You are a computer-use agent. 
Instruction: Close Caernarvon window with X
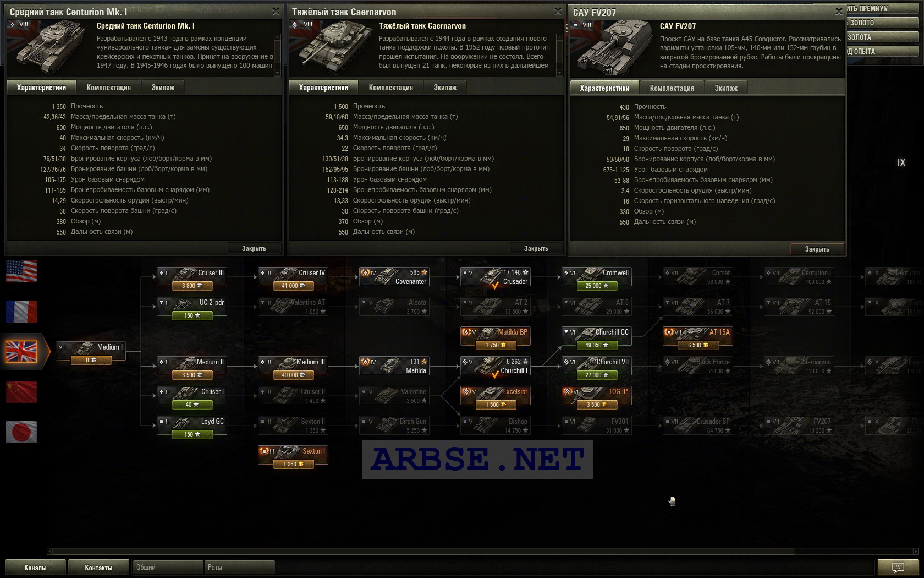558,11
